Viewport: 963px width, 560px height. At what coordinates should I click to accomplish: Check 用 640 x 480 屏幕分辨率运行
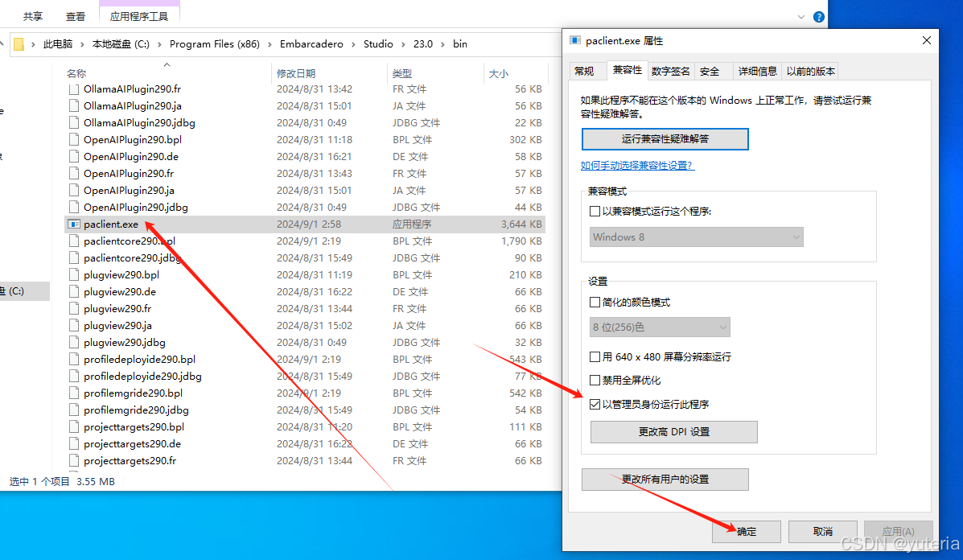[x=595, y=356]
